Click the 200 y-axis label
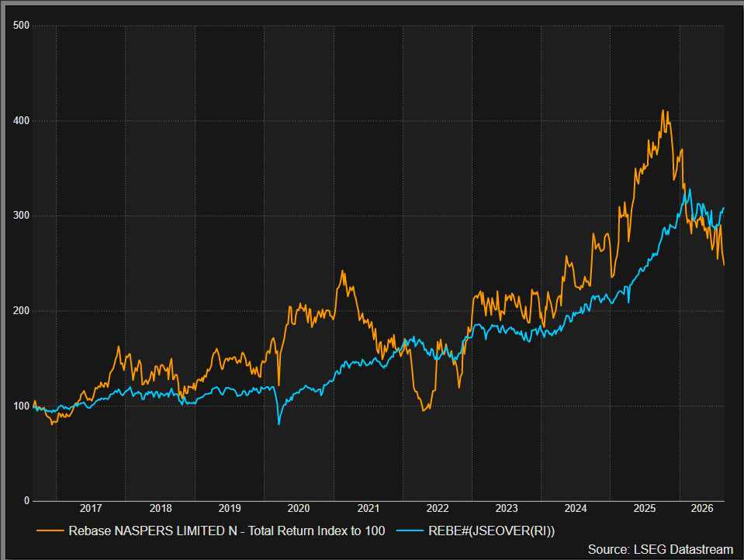This screenshot has width=744, height=560. (x=22, y=311)
